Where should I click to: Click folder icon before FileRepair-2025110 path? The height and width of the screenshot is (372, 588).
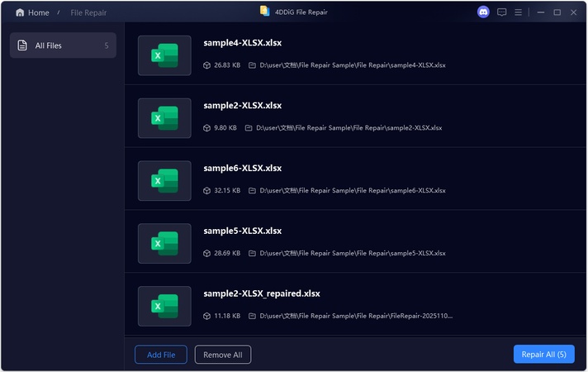click(253, 316)
